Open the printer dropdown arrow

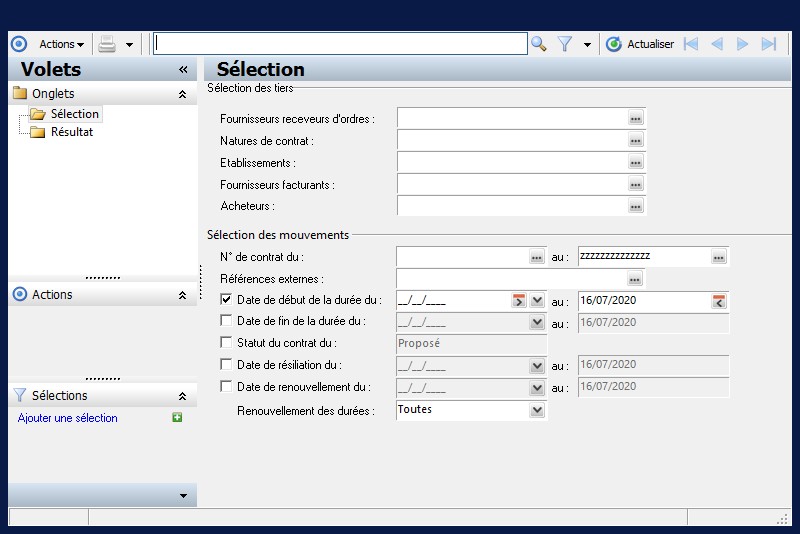pos(130,45)
